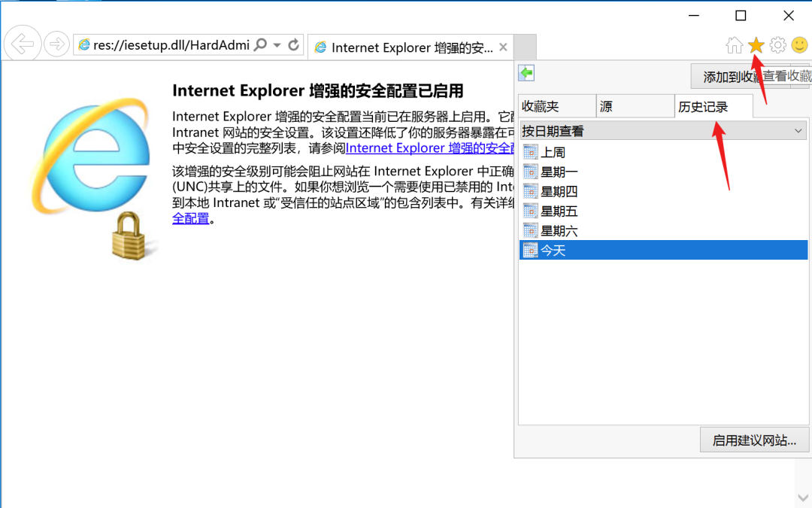Open the Tools gear icon
Image resolution: width=812 pixels, height=508 pixels.
pos(778,45)
